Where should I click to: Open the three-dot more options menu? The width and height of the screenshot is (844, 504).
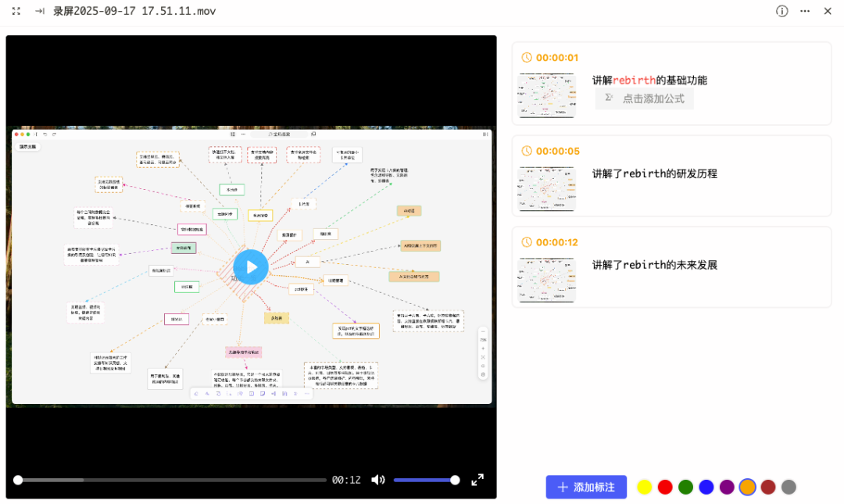click(805, 11)
